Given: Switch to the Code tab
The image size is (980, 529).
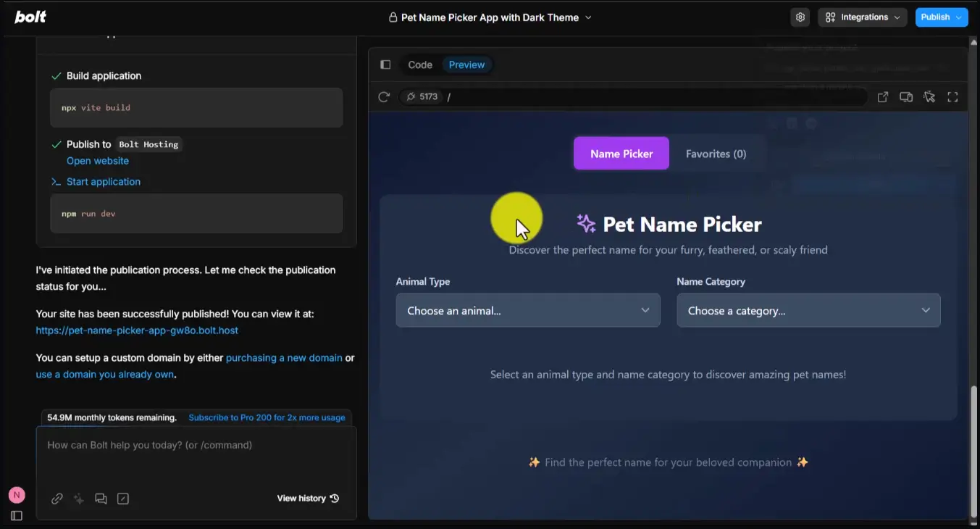Looking at the screenshot, I should pos(420,64).
